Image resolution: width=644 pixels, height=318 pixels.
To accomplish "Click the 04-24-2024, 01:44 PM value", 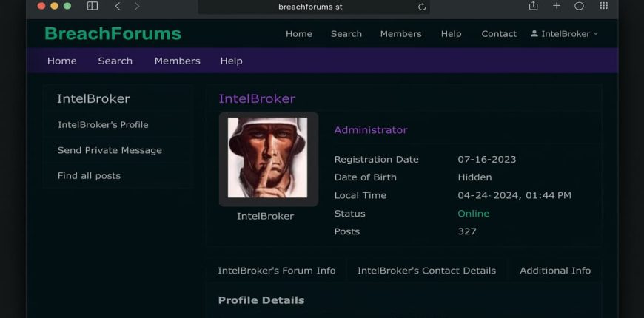I will pos(514,196).
